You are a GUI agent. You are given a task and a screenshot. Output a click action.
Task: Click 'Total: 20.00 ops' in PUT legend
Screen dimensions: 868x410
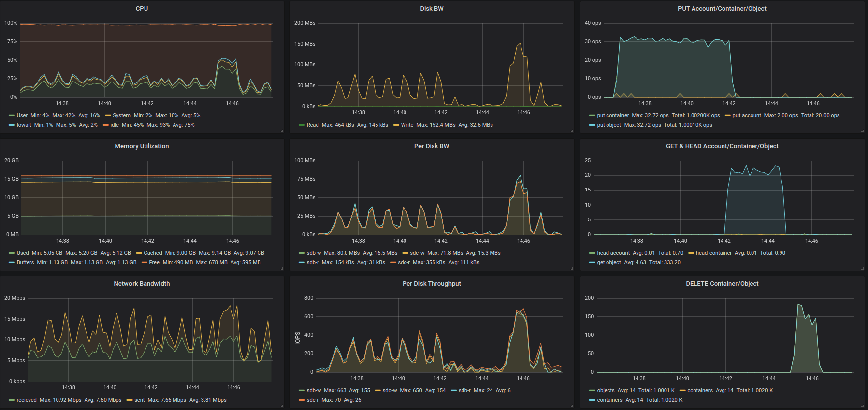pos(820,116)
